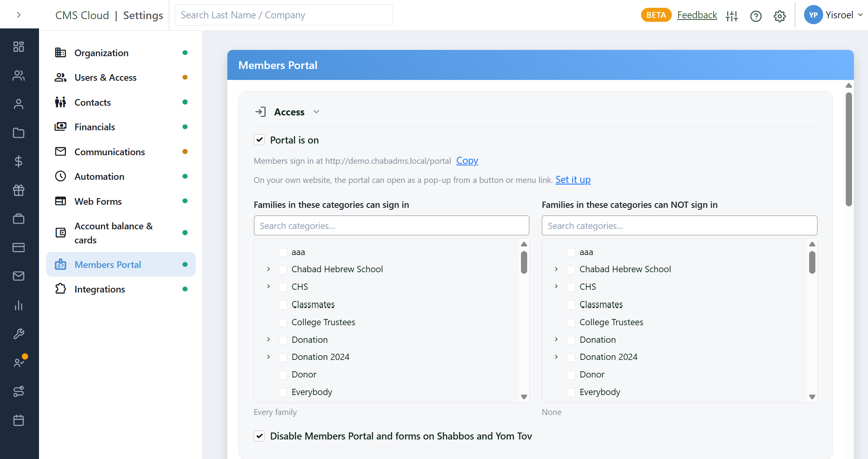Open Users & Access settings section
The width and height of the screenshot is (868, 459).
121,77
